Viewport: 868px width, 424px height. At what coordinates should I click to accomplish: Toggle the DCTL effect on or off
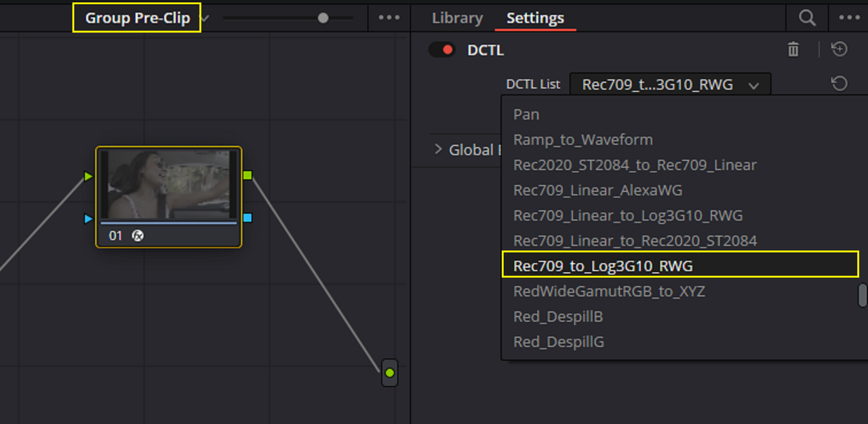coord(441,50)
